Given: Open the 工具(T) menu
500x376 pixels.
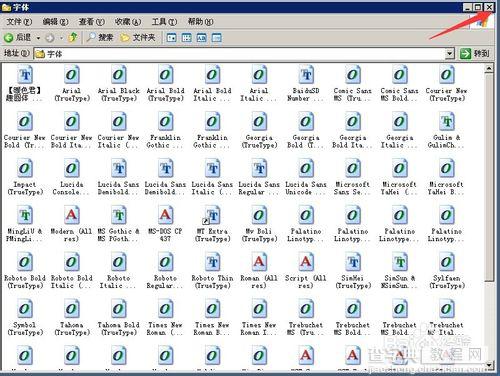Looking at the screenshot, I should (x=164, y=22).
